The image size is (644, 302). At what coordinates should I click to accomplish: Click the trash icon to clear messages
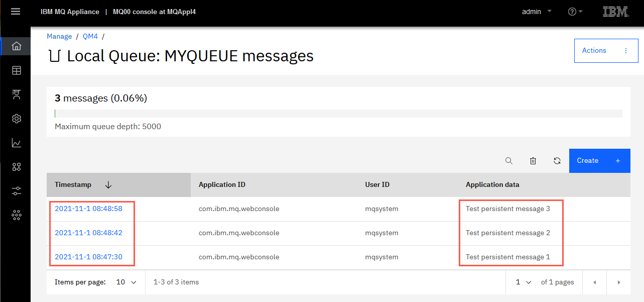coord(533,161)
